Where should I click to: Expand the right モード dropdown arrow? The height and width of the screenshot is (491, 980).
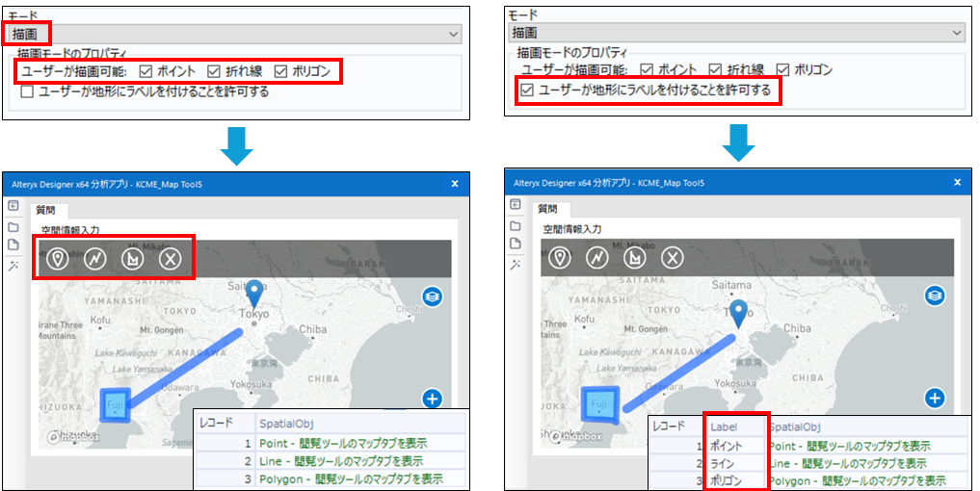[x=956, y=33]
